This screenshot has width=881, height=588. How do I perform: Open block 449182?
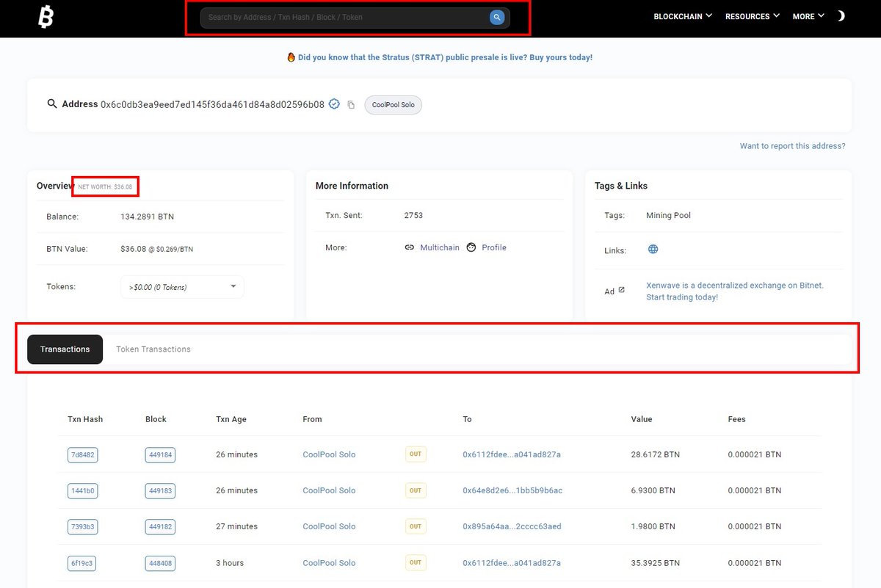click(x=160, y=526)
